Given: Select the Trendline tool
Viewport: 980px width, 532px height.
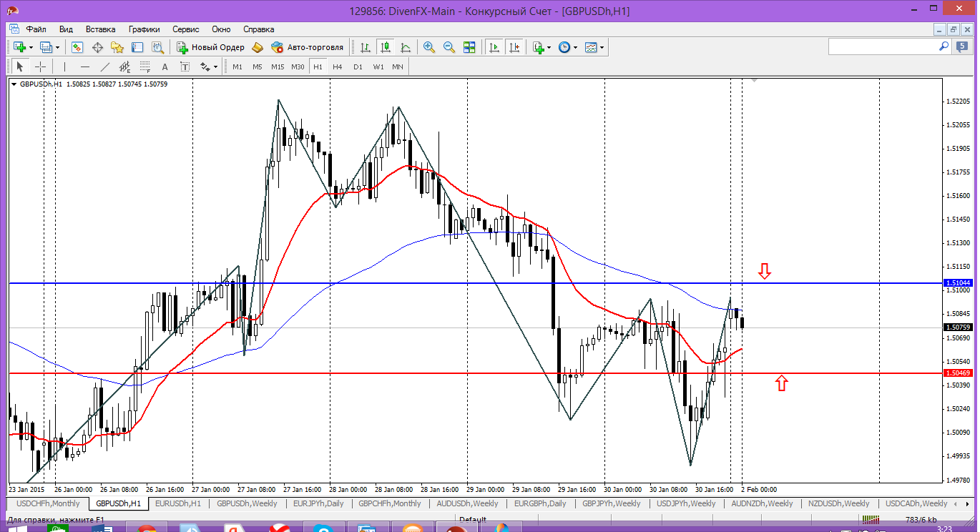Looking at the screenshot, I should (x=105, y=66).
